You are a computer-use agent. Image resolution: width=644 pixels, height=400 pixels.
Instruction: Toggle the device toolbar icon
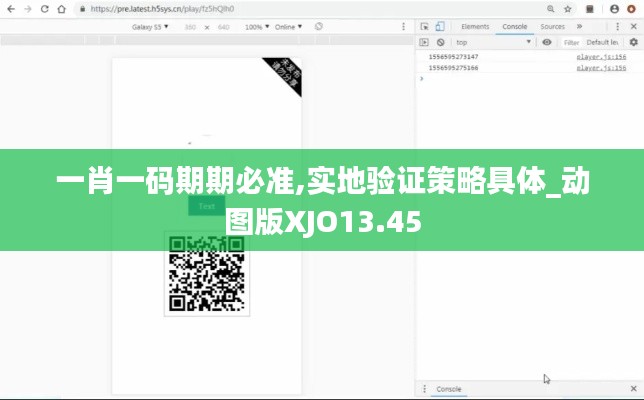pyautogui.click(x=440, y=27)
